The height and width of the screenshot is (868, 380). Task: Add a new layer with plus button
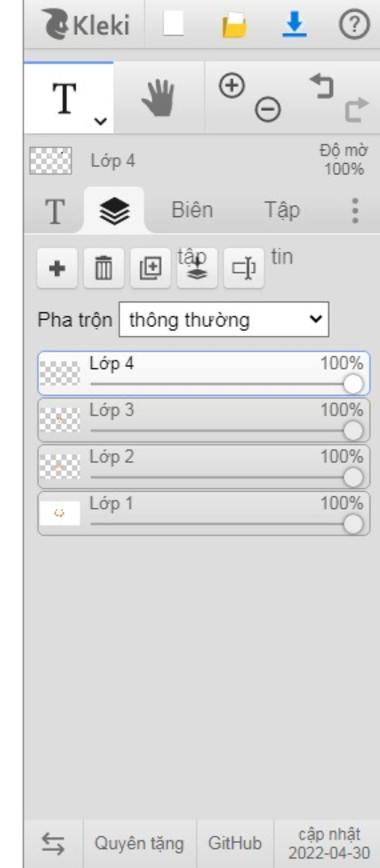coord(57,268)
